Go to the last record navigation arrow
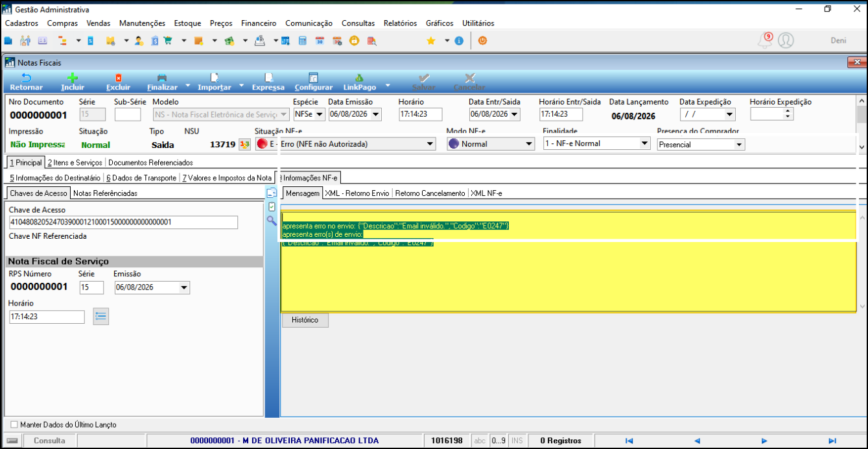This screenshot has width=868, height=449. pos(832,441)
